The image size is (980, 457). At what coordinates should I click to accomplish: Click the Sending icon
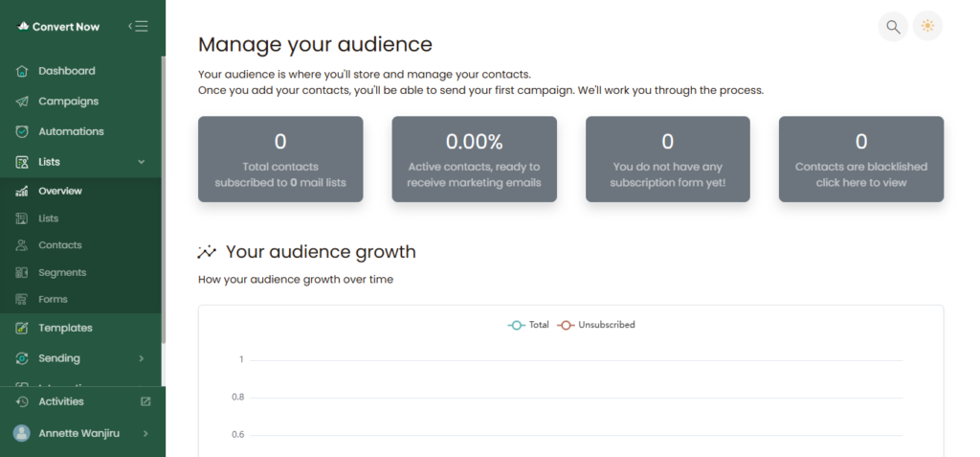tap(22, 358)
